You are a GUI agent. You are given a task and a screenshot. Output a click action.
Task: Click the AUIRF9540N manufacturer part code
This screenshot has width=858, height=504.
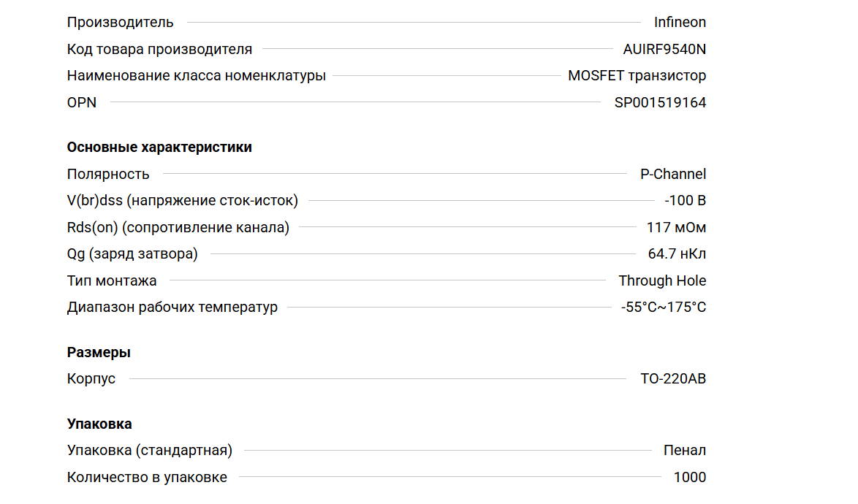(x=664, y=49)
